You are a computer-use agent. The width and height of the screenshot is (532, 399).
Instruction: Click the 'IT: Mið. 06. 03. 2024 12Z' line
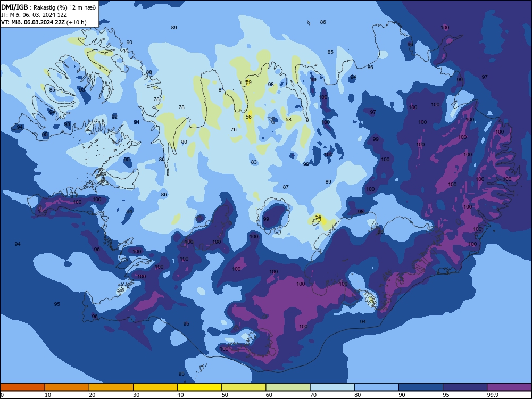(34, 15)
